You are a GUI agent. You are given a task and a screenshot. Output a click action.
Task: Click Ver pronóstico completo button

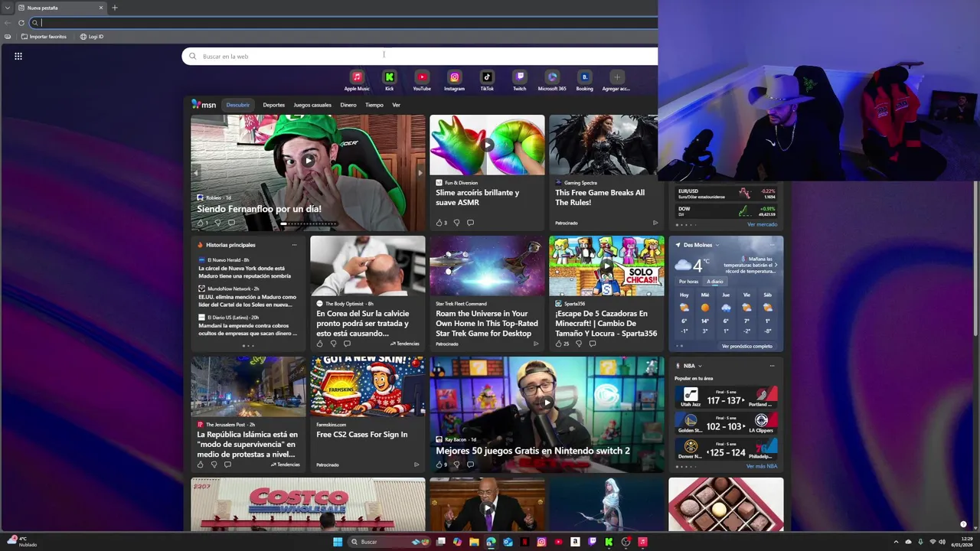[x=747, y=346]
